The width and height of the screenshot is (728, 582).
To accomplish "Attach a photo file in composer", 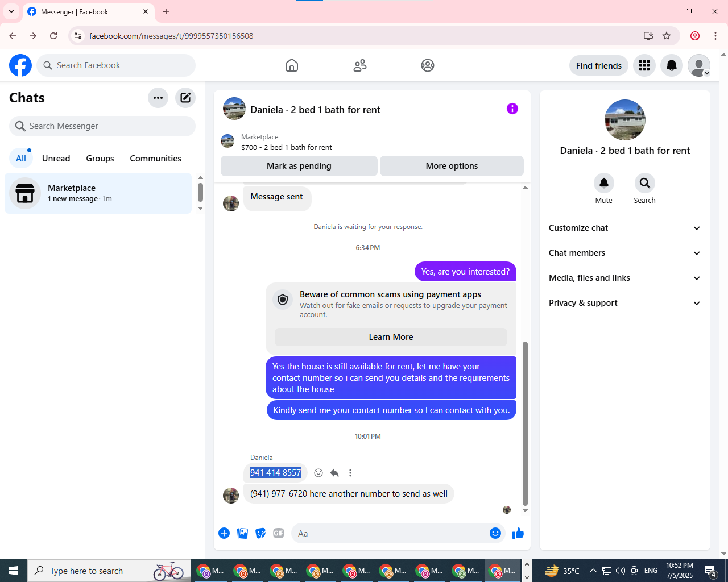I will coord(242,533).
